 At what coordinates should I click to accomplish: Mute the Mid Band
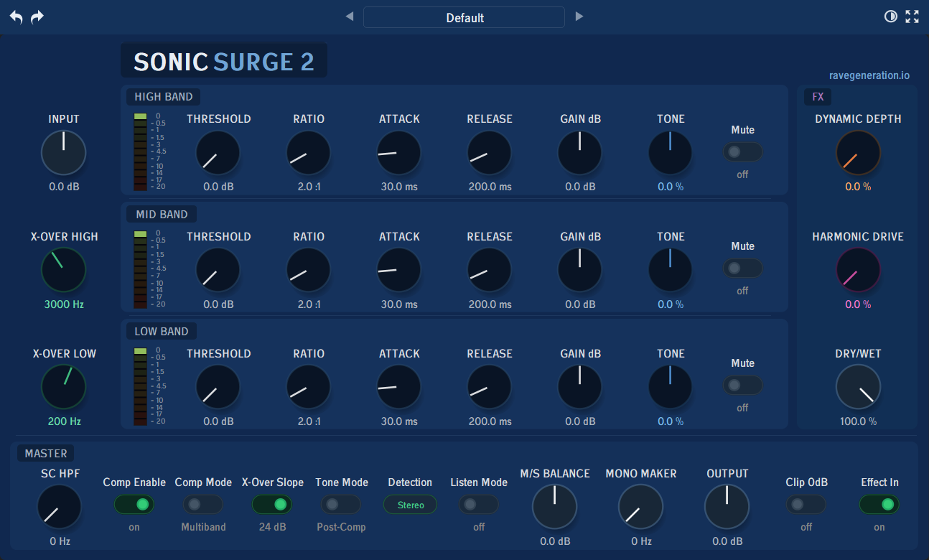(x=742, y=268)
